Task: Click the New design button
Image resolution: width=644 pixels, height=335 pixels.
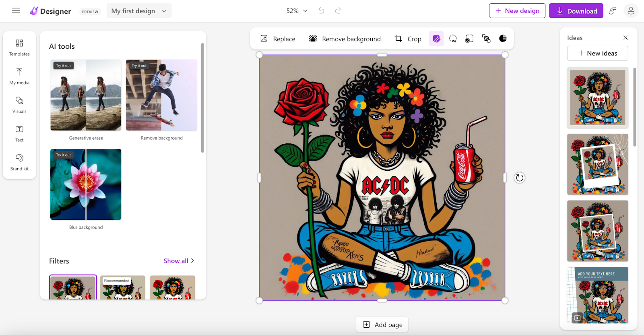Action: (517, 11)
